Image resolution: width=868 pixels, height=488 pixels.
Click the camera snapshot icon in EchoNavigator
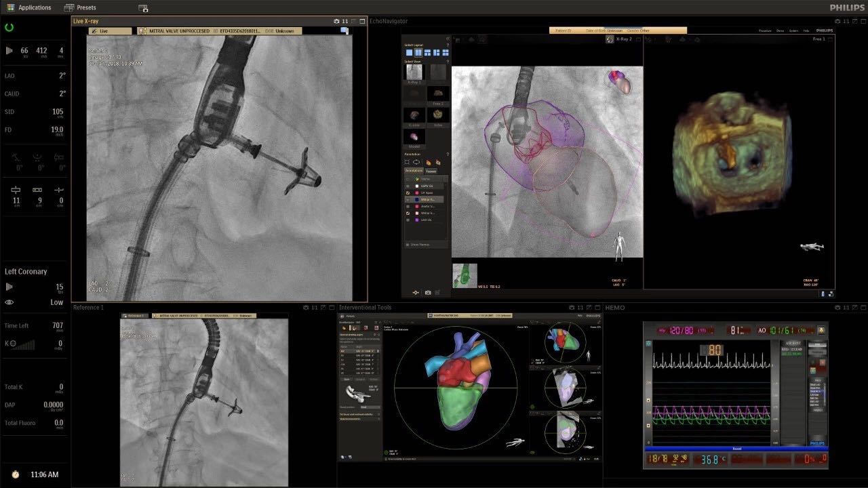pos(428,293)
